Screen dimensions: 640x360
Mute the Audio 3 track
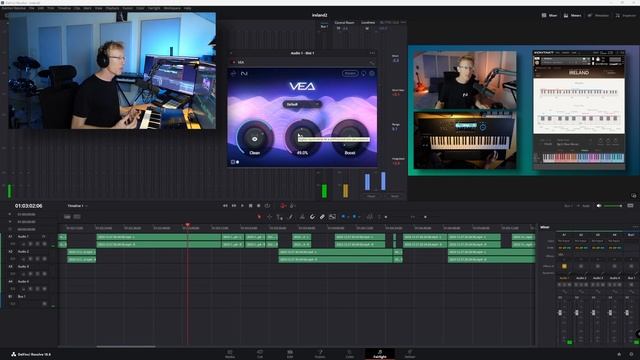(x=44, y=274)
